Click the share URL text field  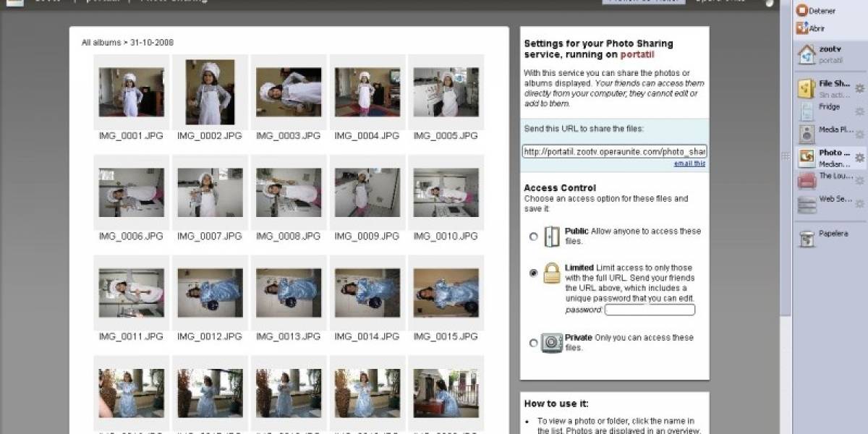(615, 151)
